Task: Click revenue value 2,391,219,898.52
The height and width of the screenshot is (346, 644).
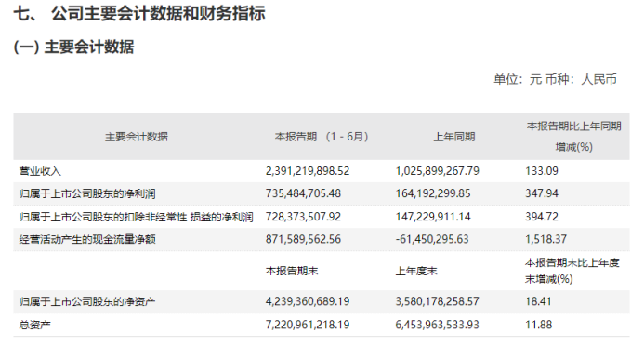Action: tap(308, 171)
